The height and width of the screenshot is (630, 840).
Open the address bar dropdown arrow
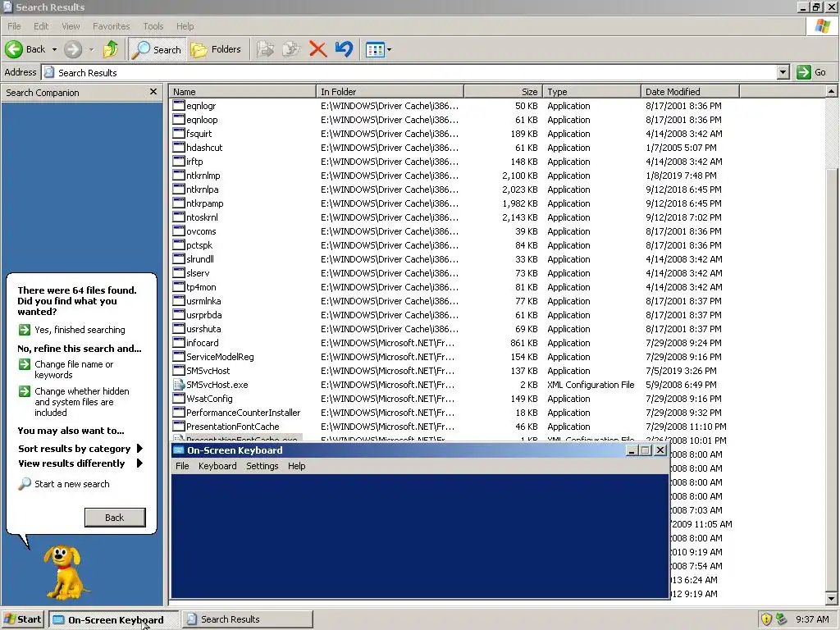783,72
